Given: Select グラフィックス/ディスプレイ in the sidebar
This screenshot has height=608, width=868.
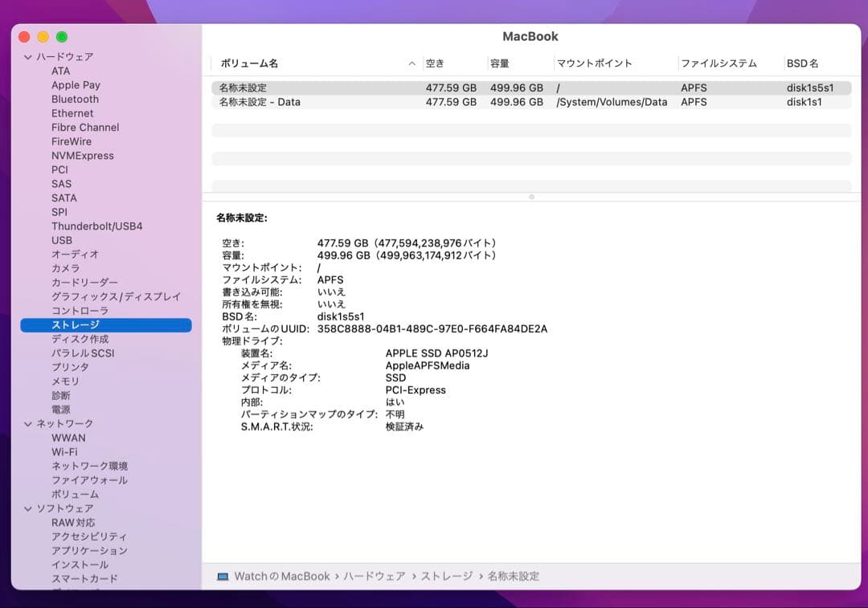Looking at the screenshot, I should (116, 296).
